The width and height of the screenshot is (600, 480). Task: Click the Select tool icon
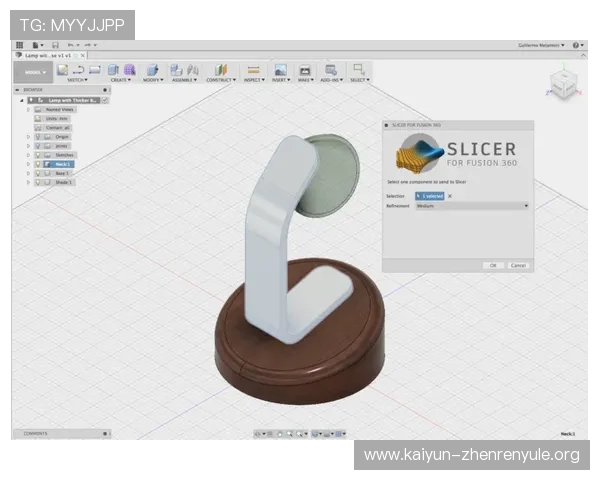pyautogui.click(x=359, y=70)
